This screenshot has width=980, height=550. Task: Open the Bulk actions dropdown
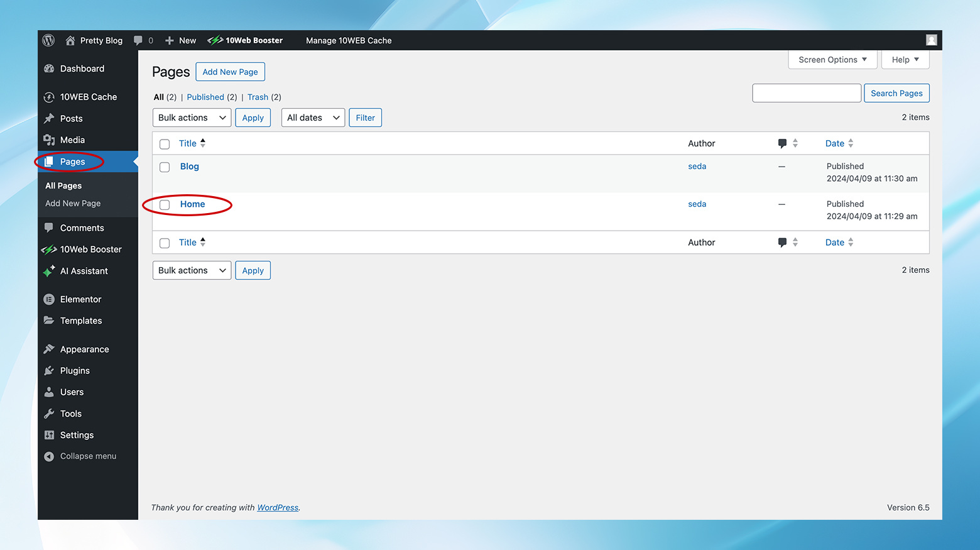(191, 117)
